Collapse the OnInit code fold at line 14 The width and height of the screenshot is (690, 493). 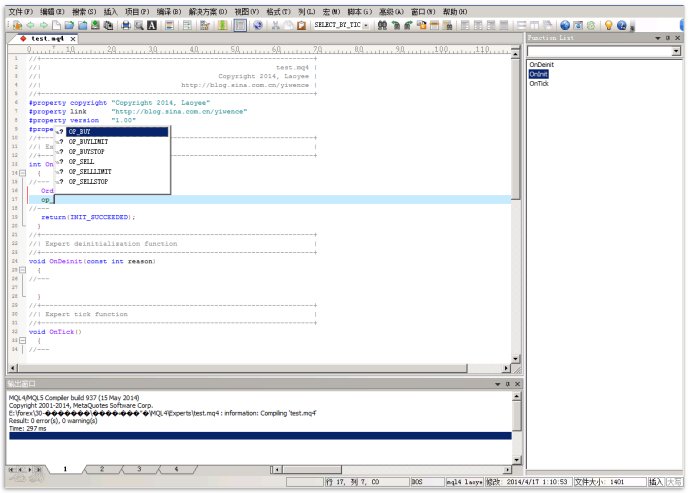[22, 172]
